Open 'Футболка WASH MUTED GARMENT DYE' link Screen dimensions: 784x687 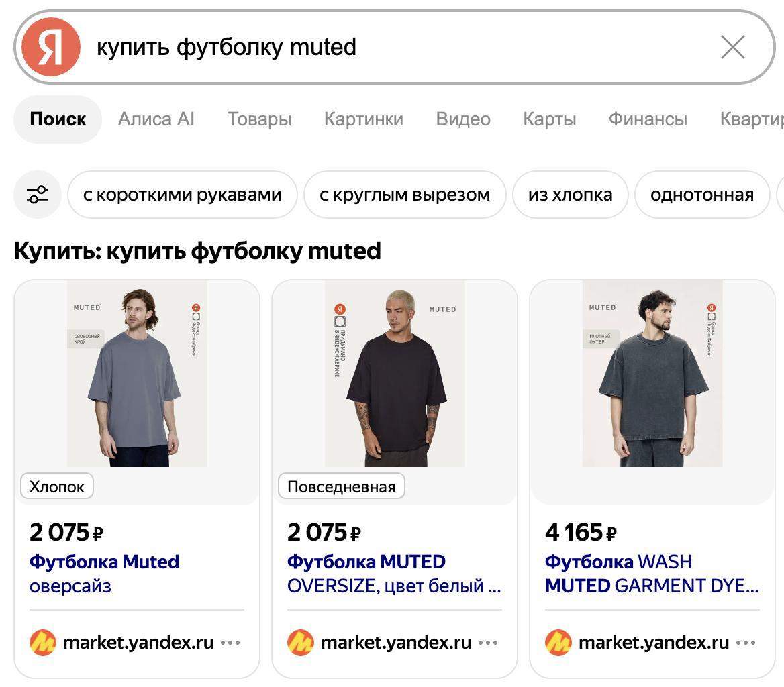(652, 574)
